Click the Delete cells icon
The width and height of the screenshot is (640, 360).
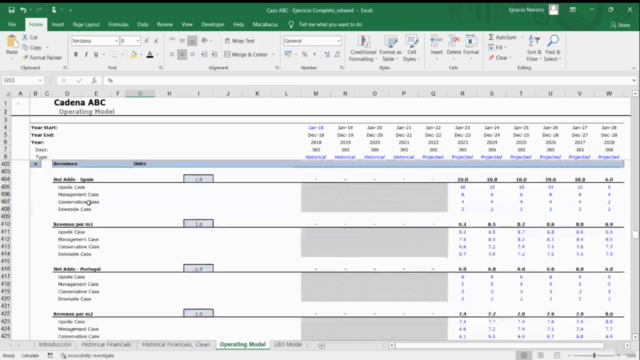tap(453, 41)
